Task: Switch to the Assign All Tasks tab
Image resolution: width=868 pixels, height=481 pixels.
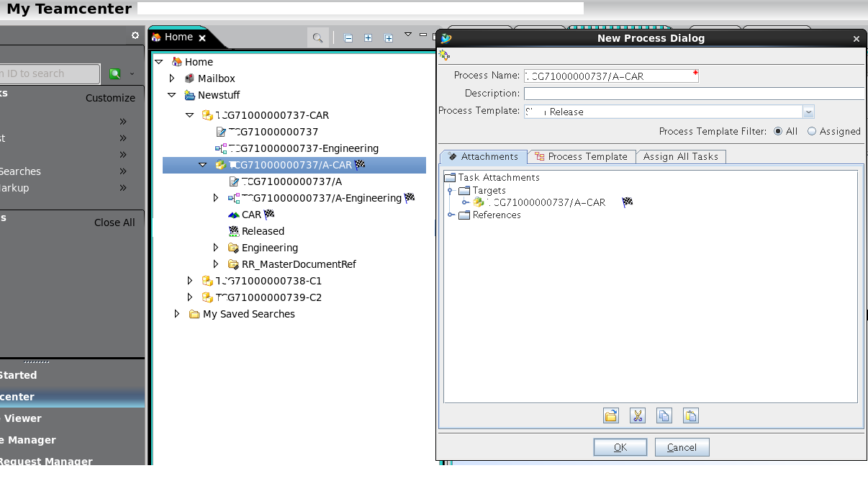Action: (681, 156)
